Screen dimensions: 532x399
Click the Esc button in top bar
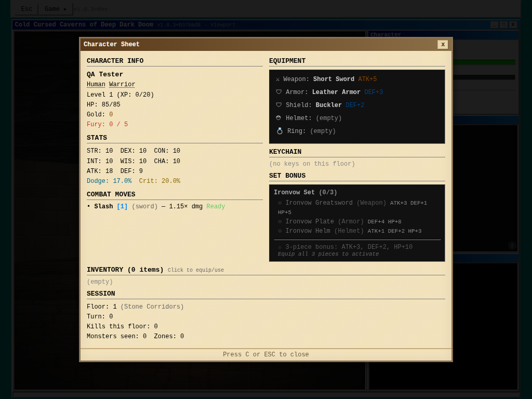click(x=26, y=9)
